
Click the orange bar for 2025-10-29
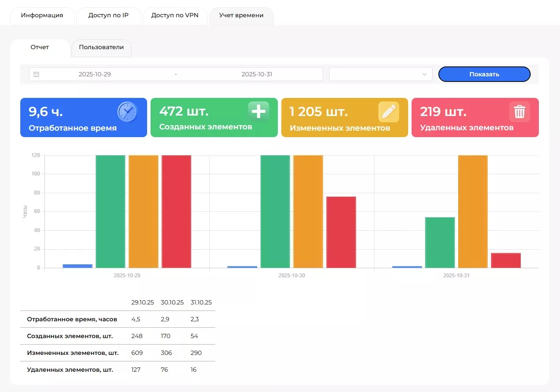[143, 211]
